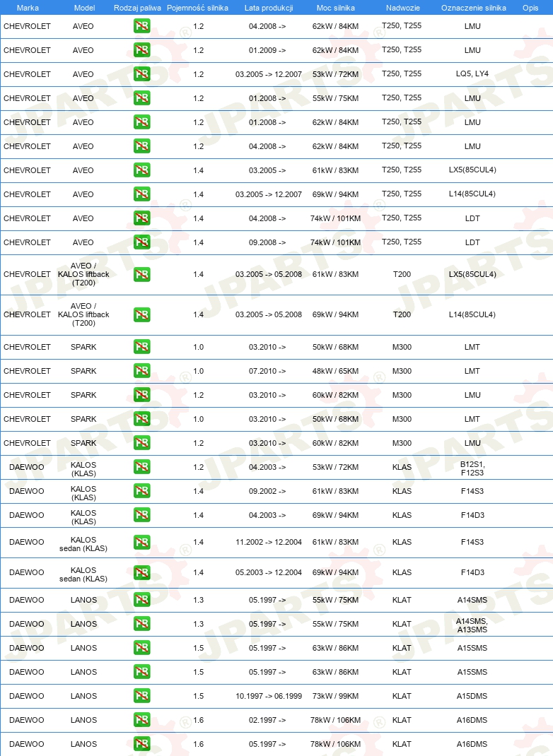Viewport: 553px width, 756px height.
Task: Click the Rodzaj paliwa column header
Action: click(x=137, y=8)
